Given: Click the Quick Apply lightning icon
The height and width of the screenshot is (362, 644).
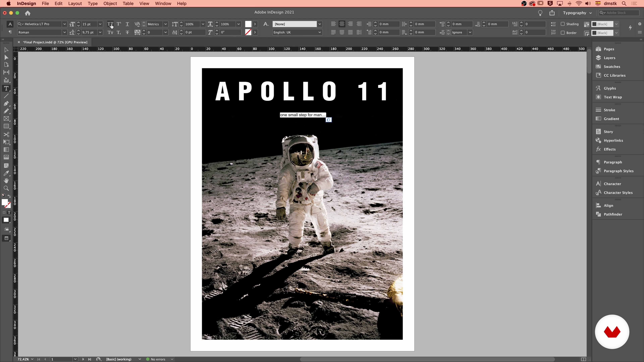Looking at the screenshot, I should click(630, 28).
